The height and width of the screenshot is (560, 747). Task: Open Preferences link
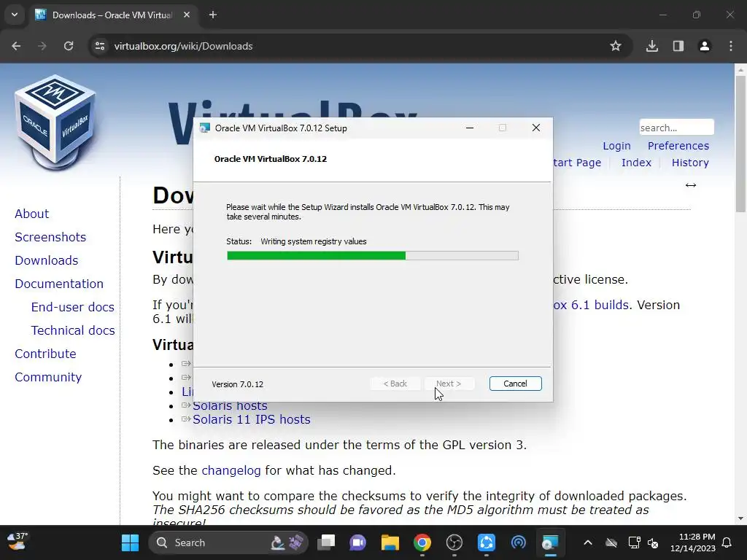click(x=678, y=146)
